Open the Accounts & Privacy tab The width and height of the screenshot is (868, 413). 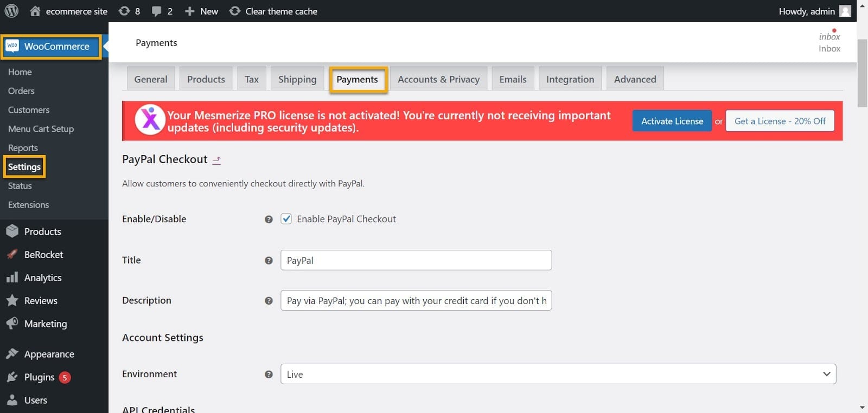(x=439, y=79)
